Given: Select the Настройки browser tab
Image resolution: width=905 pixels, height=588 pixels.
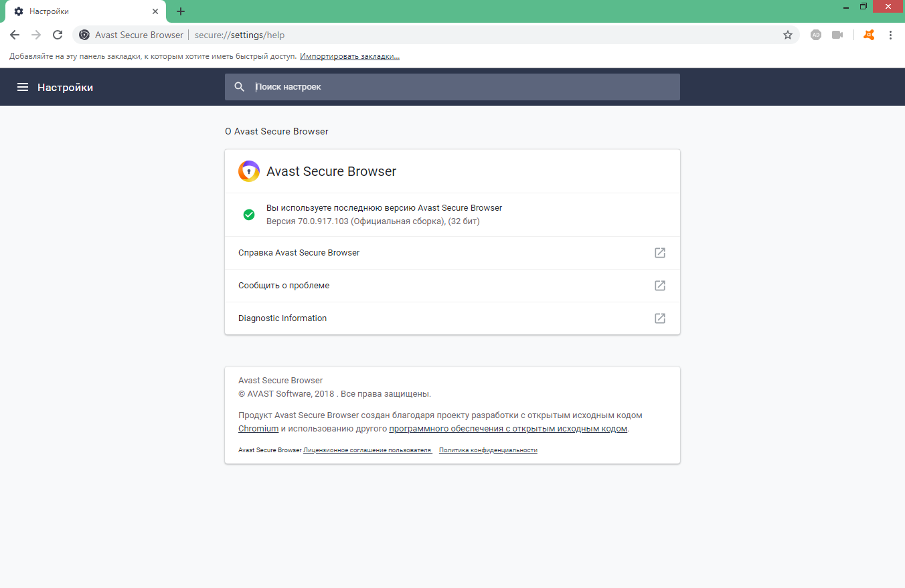Looking at the screenshot, I should click(86, 11).
